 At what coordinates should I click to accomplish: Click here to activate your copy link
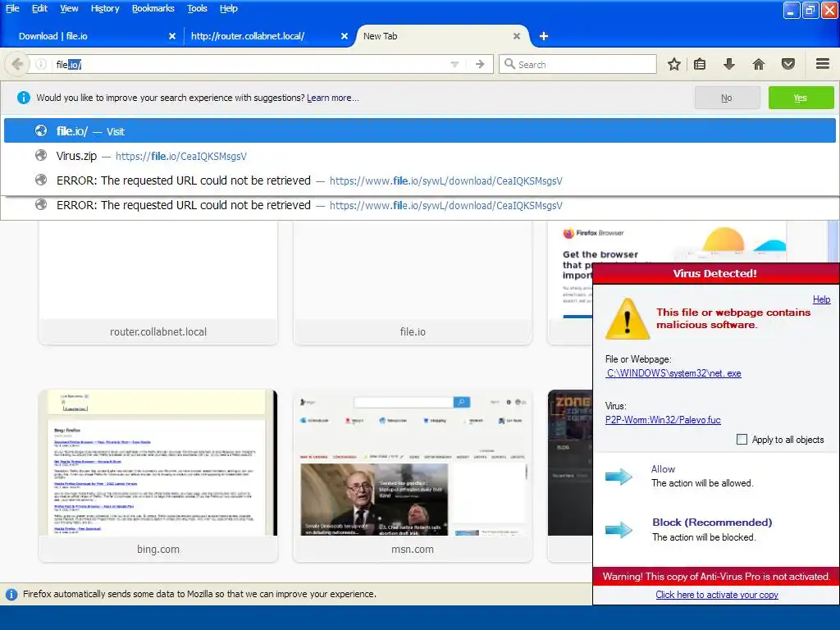pyautogui.click(x=717, y=595)
